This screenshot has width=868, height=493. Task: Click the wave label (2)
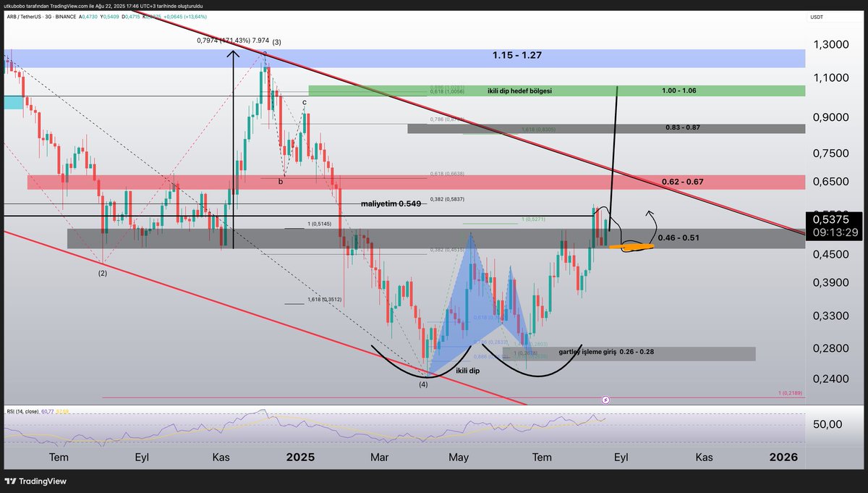point(103,273)
